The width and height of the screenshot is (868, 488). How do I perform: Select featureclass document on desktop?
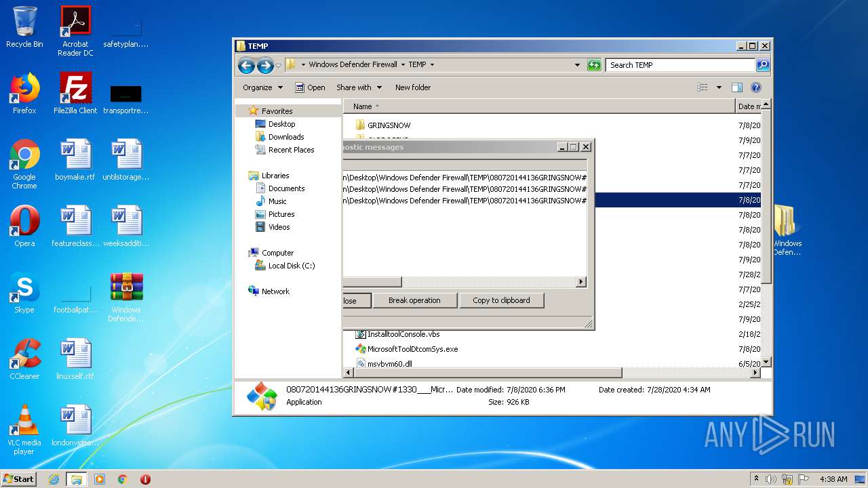75,226
